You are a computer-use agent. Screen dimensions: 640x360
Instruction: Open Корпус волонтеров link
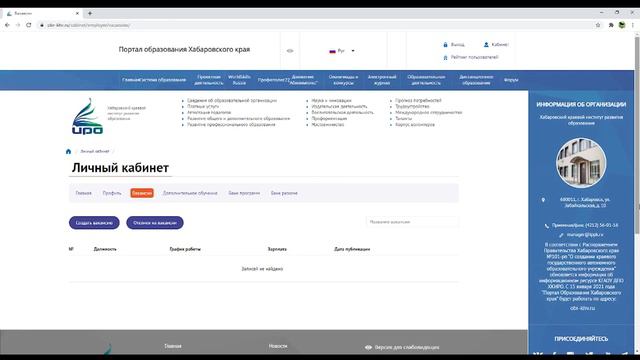tap(415, 124)
